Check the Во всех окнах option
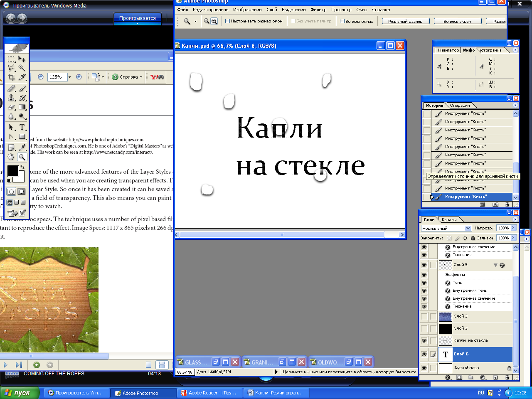The image size is (532, 399). (x=342, y=21)
